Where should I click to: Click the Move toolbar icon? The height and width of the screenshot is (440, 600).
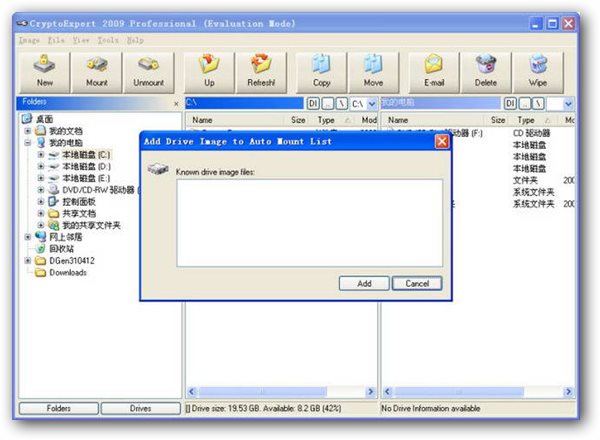[373, 73]
